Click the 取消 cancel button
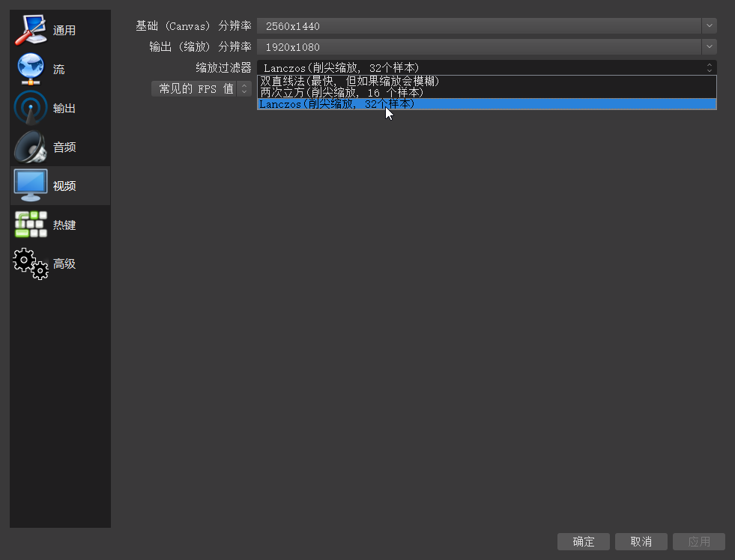Viewport: 735px width, 560px height. click(x=641, y=542)
